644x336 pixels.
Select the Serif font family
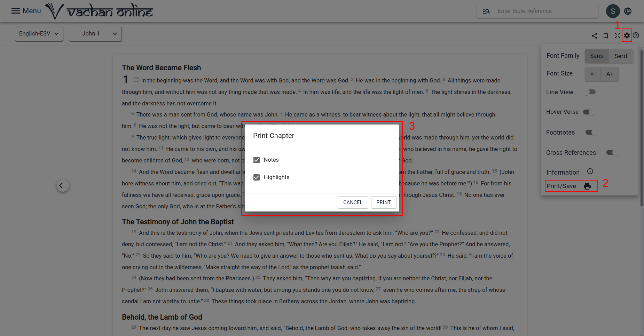click(x=621, y=56)
